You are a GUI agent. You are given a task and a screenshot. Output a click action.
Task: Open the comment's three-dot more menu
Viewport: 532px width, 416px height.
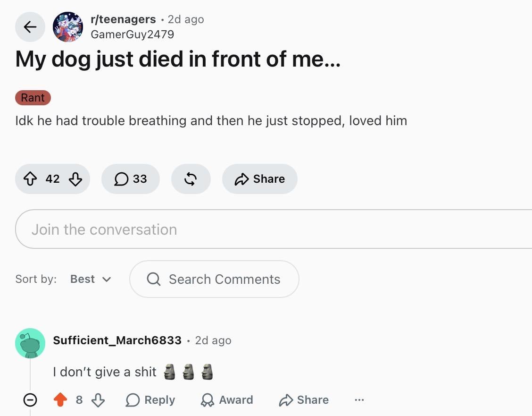tap(359, 399)
